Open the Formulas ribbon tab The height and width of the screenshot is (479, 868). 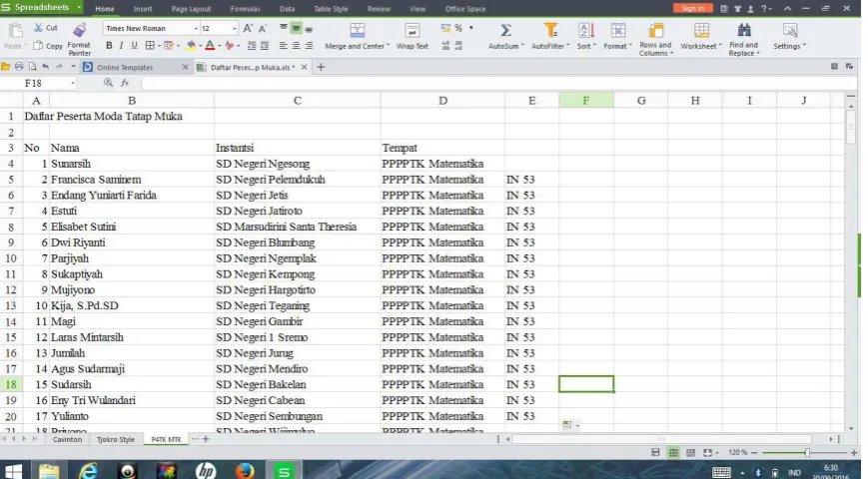tap(245, 9)
